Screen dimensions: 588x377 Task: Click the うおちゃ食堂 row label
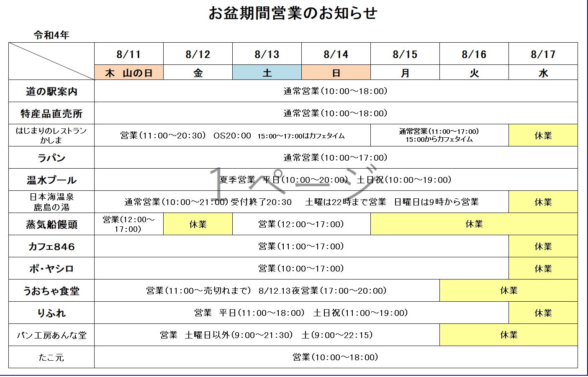click(51, 291)
